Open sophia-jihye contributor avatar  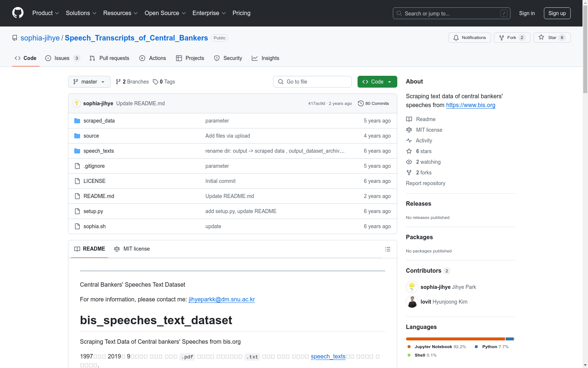412,287
